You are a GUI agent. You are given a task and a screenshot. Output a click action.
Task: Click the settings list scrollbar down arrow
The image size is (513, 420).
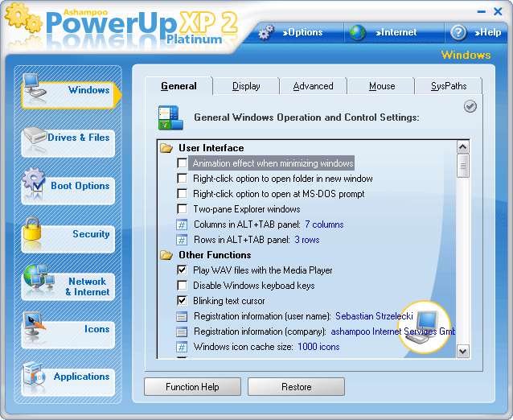[x=463, y=351]
